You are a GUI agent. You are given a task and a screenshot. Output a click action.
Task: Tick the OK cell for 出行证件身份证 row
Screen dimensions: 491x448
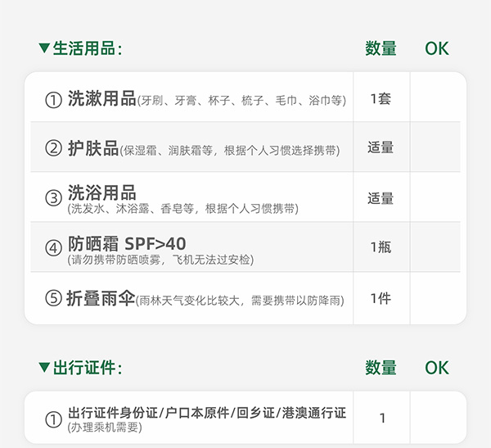point(437,418)
